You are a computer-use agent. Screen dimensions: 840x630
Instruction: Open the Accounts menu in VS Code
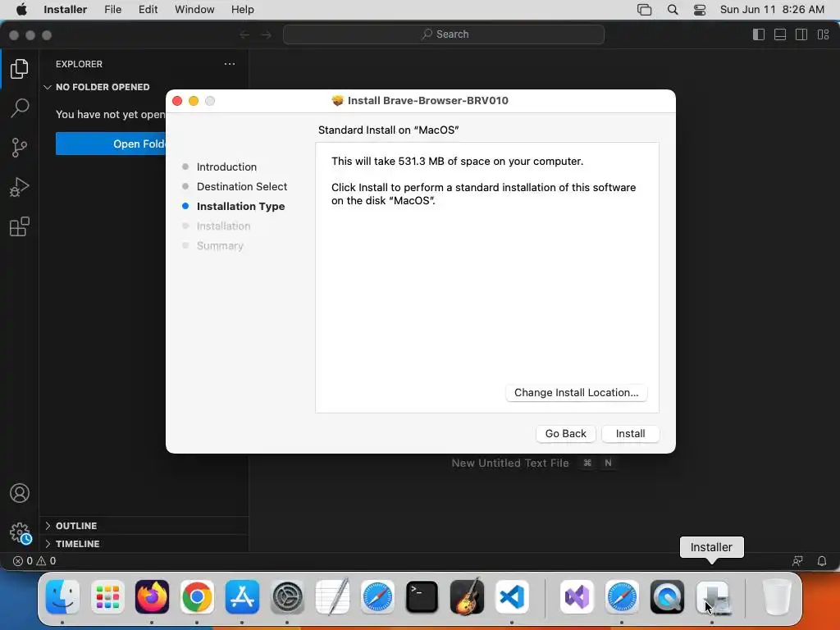point(20,493)
